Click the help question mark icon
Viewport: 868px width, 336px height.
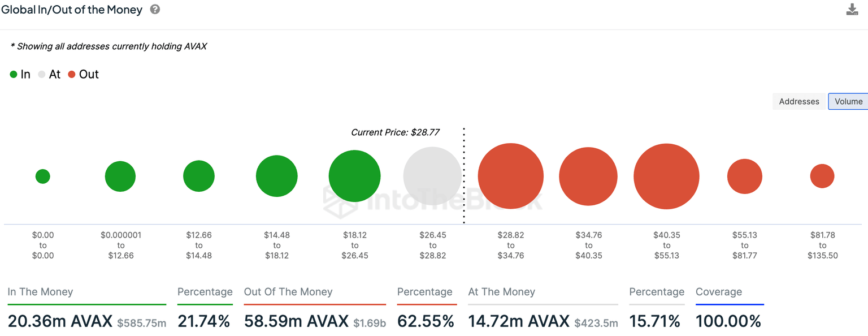[155, 10]
